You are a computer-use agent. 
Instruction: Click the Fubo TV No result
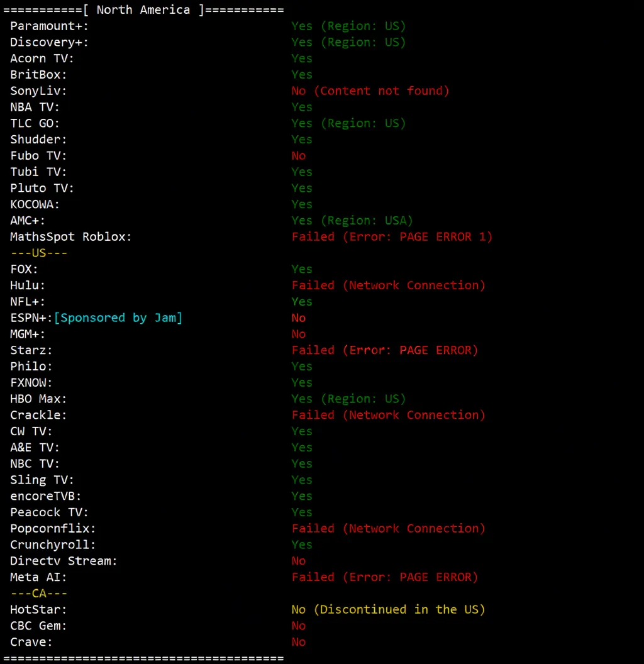point(298,155)
